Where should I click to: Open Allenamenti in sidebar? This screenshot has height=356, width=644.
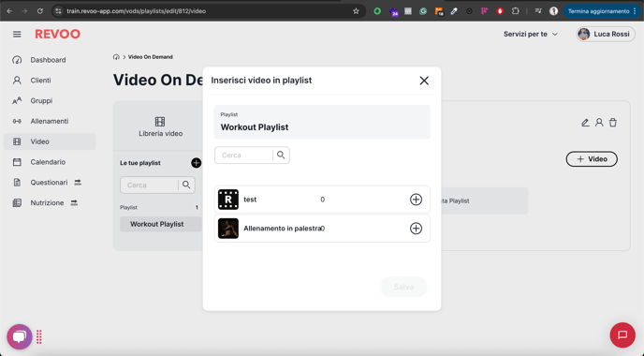(50, 121)
